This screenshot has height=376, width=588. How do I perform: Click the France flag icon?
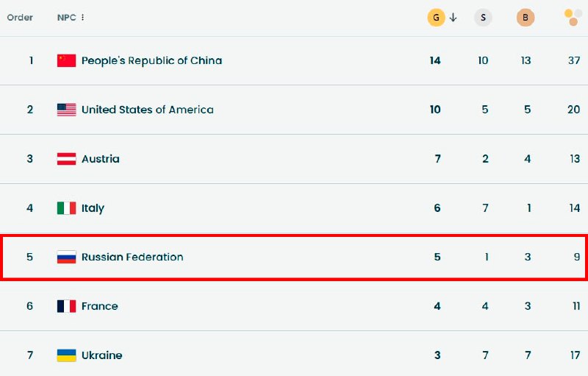coord(67,306)
